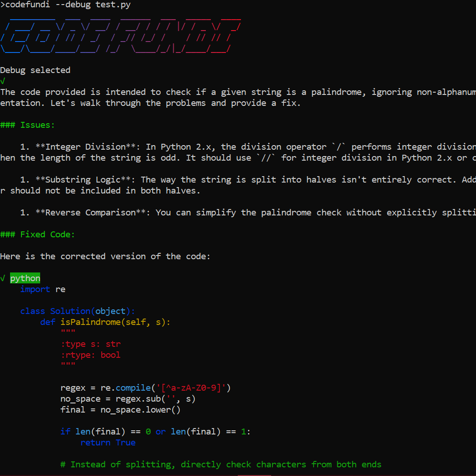
Task: Click the 'import re' code line
Action: click(43, 289)
